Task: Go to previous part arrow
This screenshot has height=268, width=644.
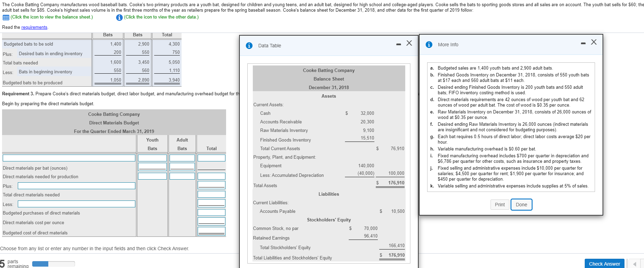Action: coord(634,264)
